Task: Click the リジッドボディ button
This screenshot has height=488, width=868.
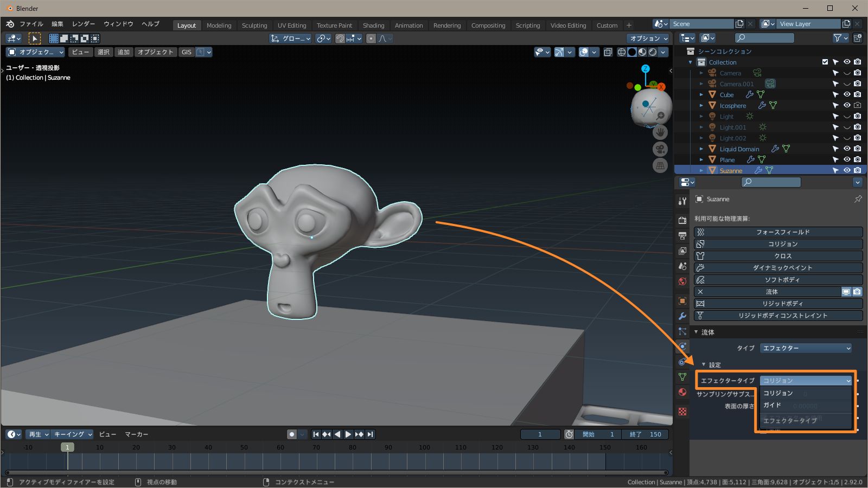Action: [778, 304]
